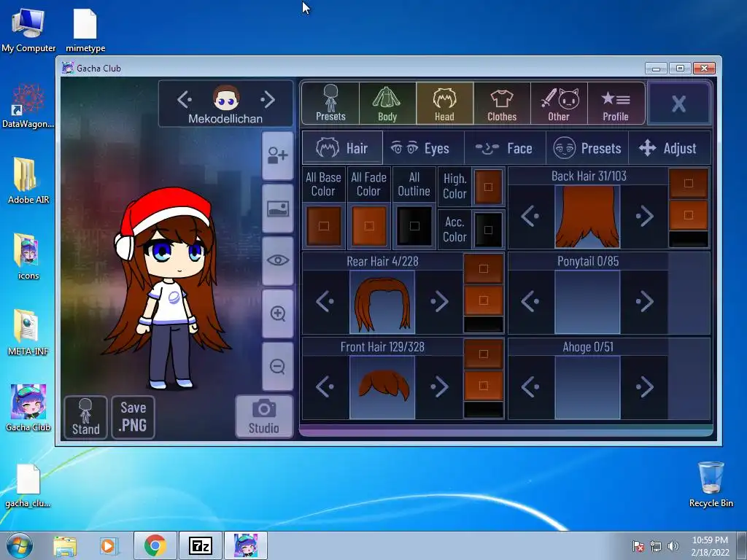Change the Front Hair fade color swatch

tap(484, 386)
